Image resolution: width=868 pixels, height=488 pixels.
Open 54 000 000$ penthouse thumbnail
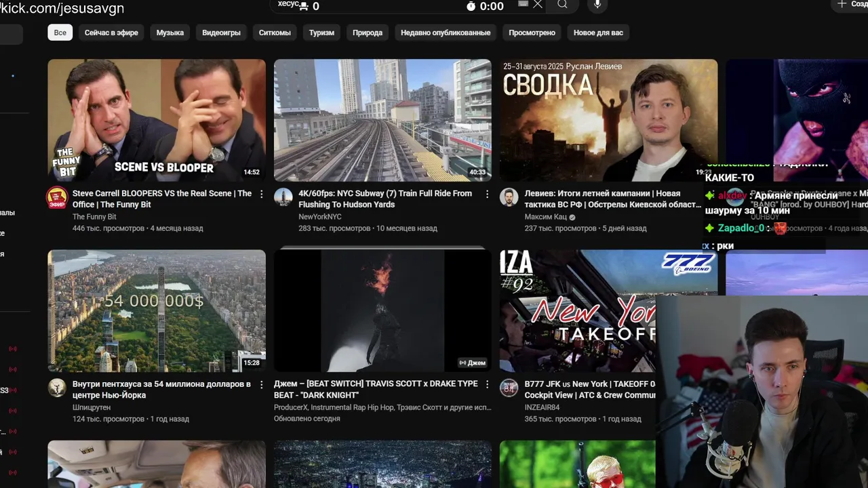pyautogui.click(x=157, y=310)
